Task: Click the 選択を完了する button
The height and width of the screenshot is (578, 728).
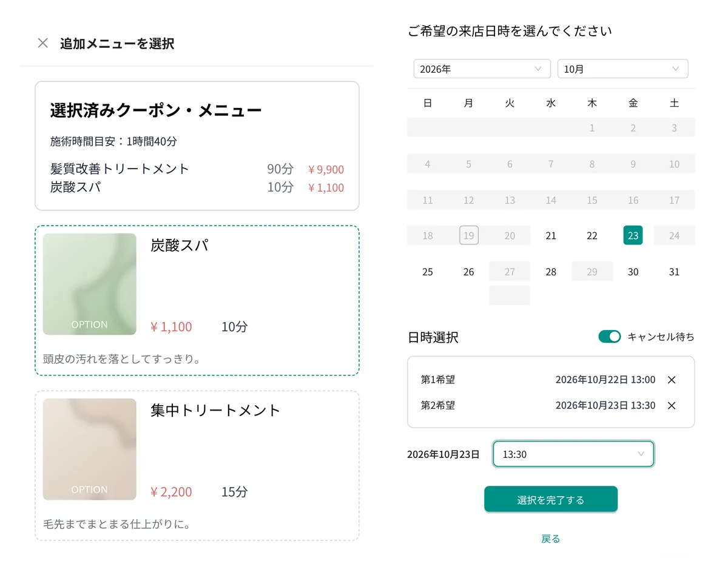Action: (x=550, y=500)
